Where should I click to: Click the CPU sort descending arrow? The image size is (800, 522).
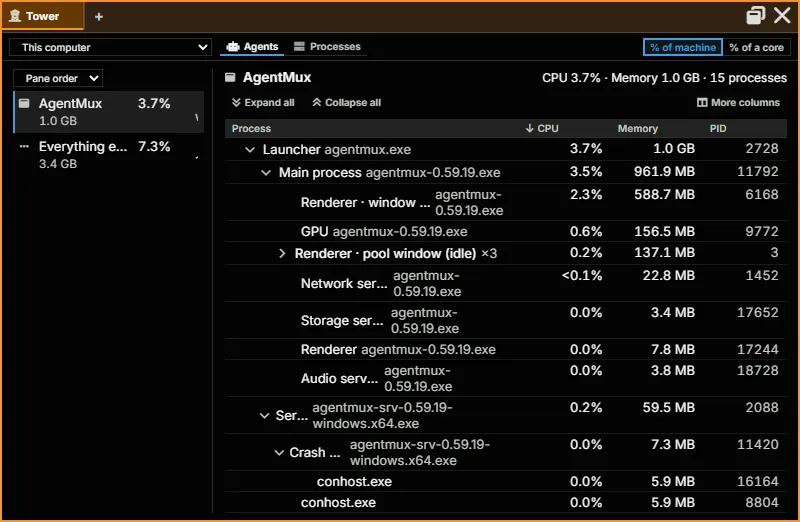[x=530, y=128]
